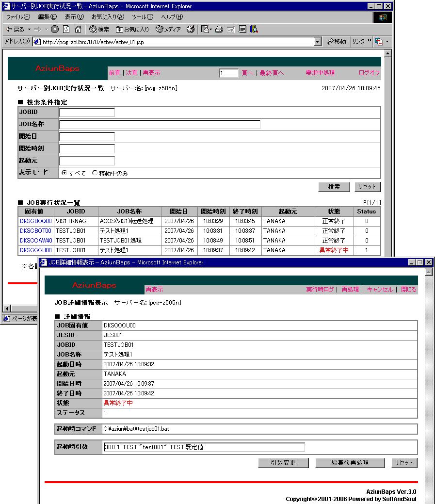Click the JOBID search input field
This screenshot has height=504, width=435.
(x=87, y=113)
